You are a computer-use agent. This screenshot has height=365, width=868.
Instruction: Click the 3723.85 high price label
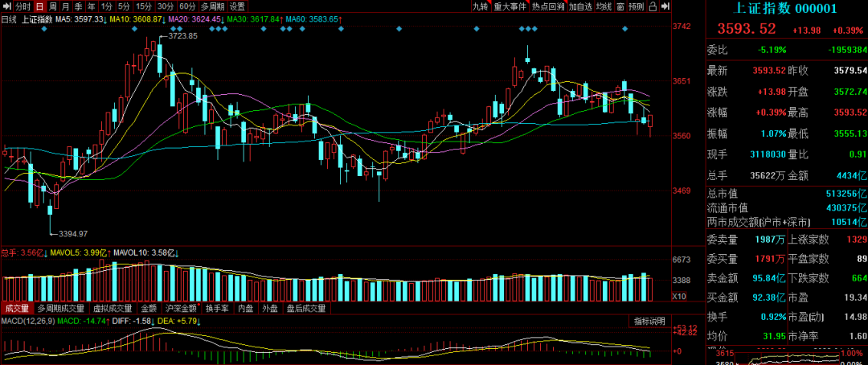point(183,36)
